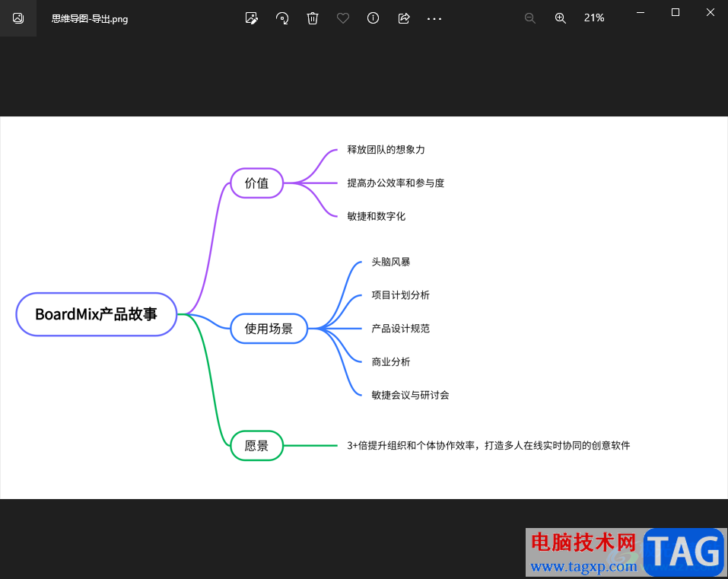Image resolution: width=728 pixels, height=579 pixels.
Task: Click the BoardMix产品故事 root node
Action: coord(97,314)
